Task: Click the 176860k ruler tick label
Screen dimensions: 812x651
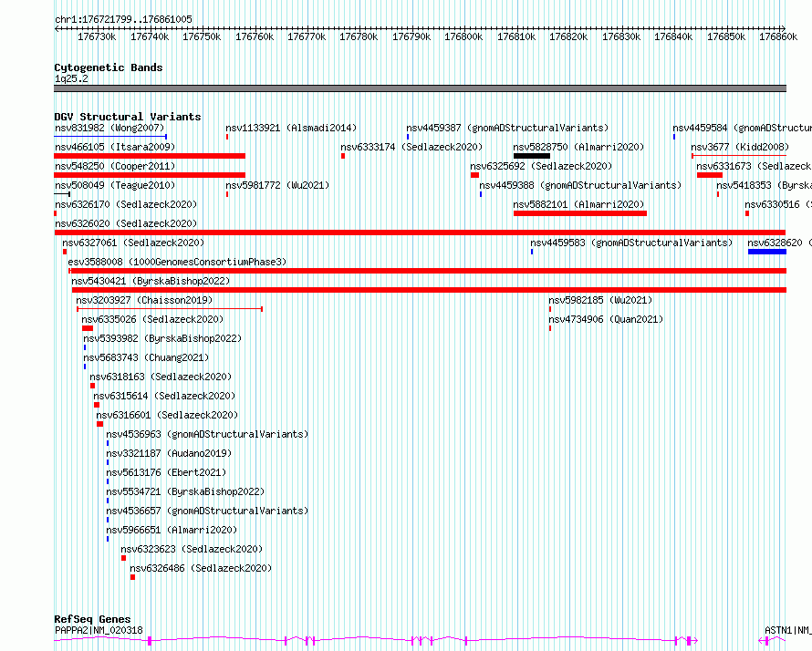Action: (778, 36)
